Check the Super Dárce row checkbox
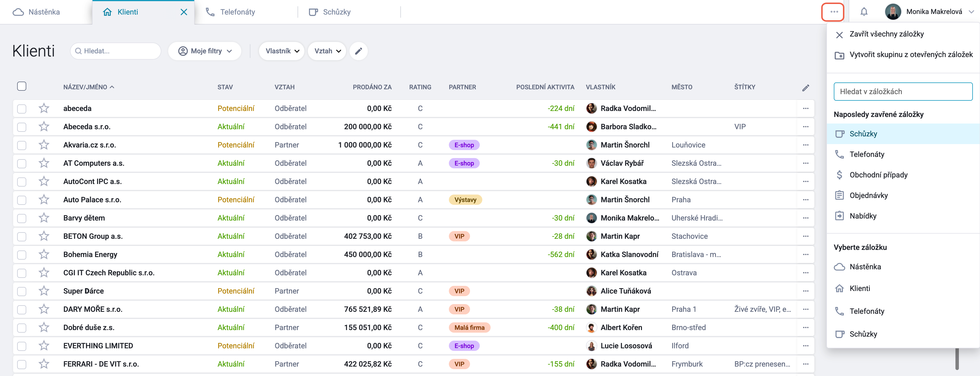 point(22,291)
